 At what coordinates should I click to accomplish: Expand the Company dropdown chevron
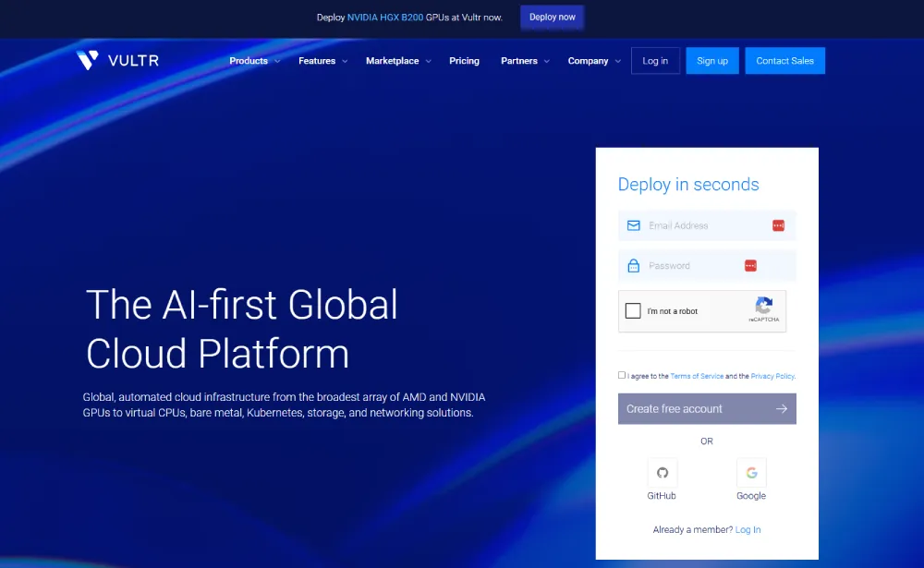617,61
